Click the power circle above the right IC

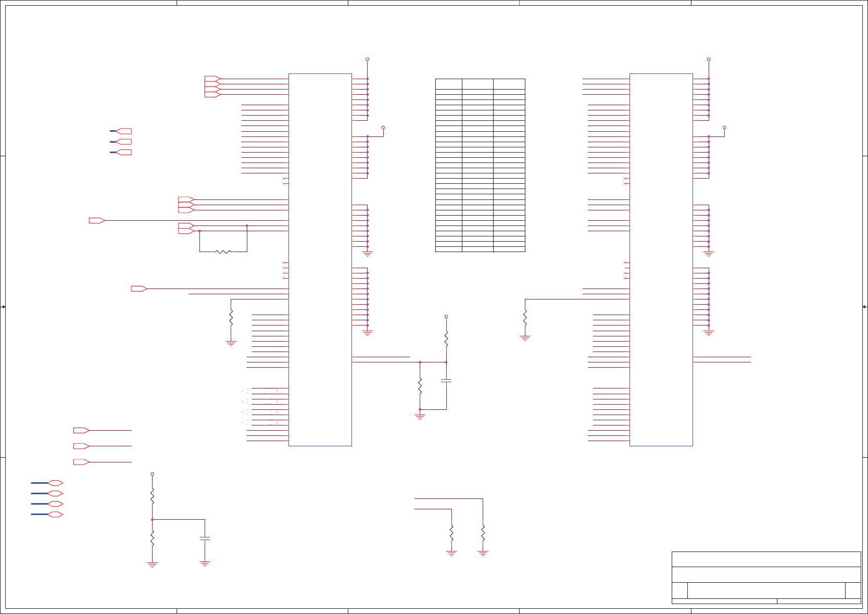(x=709, y=59)
